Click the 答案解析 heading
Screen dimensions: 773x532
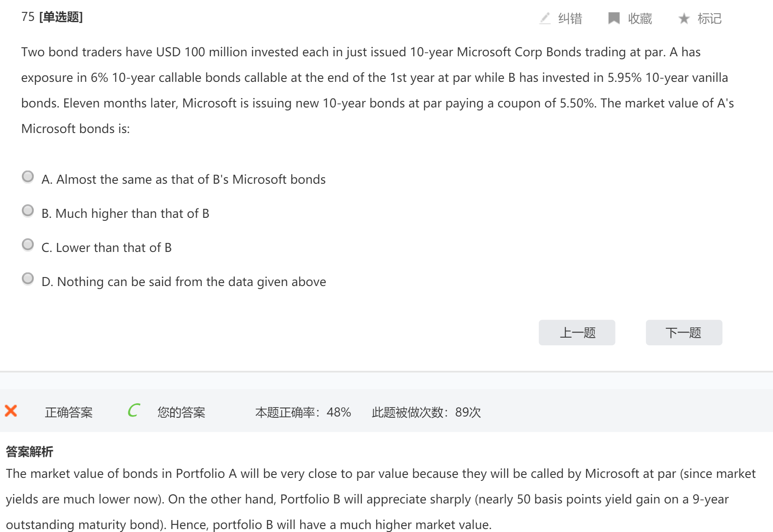29,451
